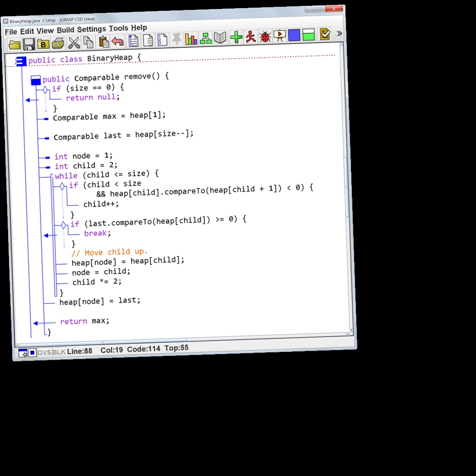Fold the 'if (size == 0)' diamond
This screenshot has width=476, height=476.
[x=45, y=89]
